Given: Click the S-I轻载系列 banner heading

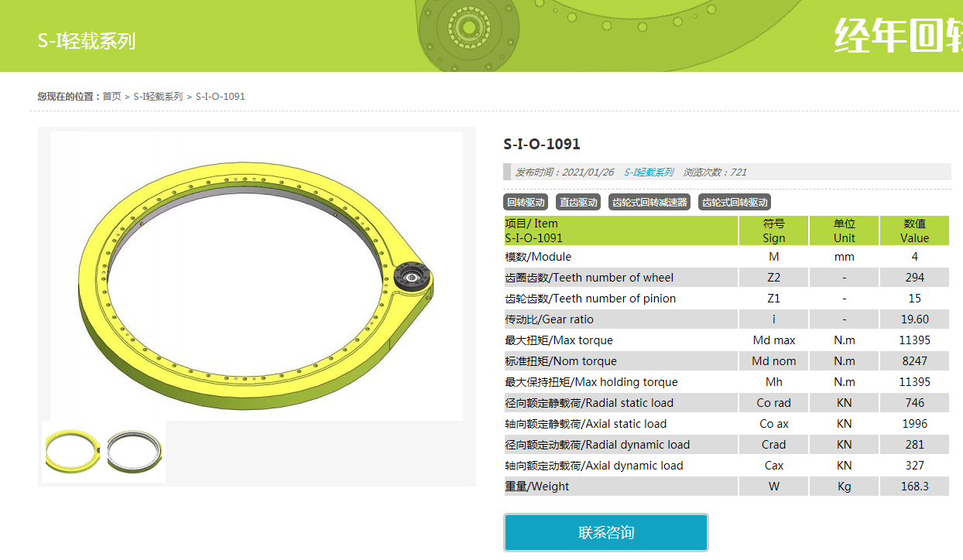Looking at the screenshot, I should point(87,41).
